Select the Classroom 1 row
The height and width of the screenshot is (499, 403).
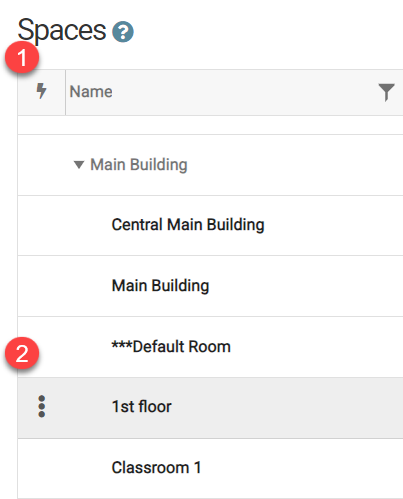210,468
